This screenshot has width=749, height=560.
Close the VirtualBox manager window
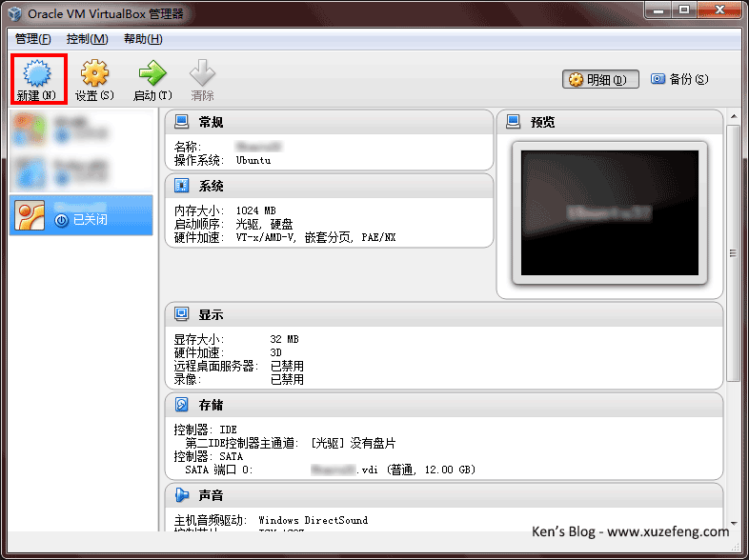click(x=719, y=10)
